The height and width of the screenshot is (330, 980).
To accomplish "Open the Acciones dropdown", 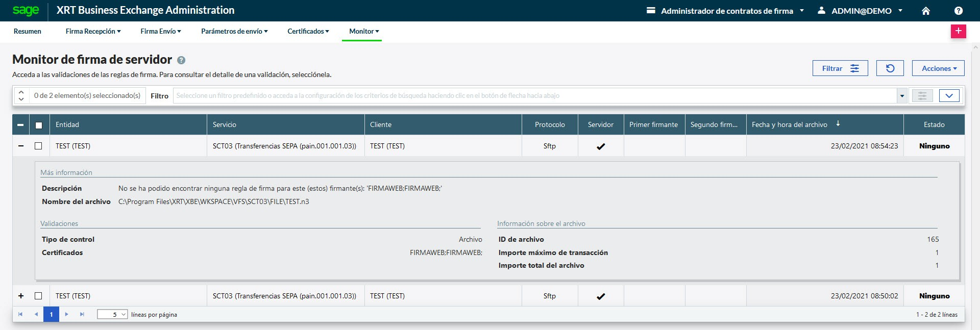I will [x=938, y=68].
